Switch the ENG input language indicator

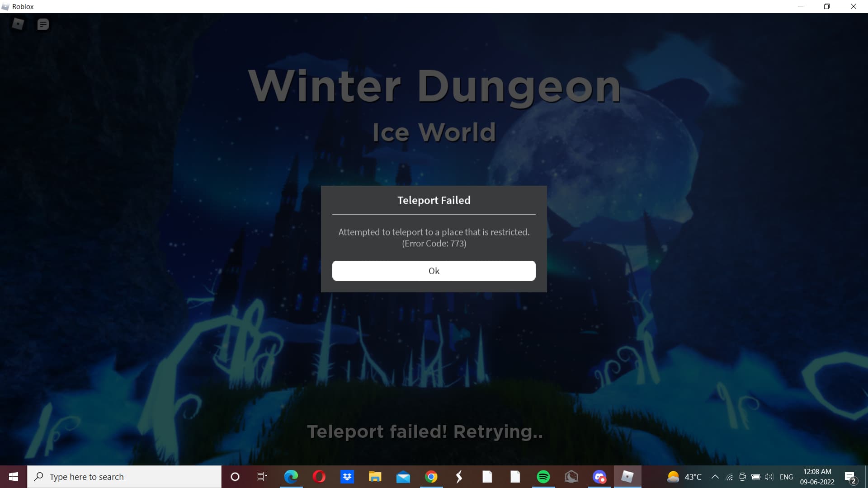click(x=786, y=477)
